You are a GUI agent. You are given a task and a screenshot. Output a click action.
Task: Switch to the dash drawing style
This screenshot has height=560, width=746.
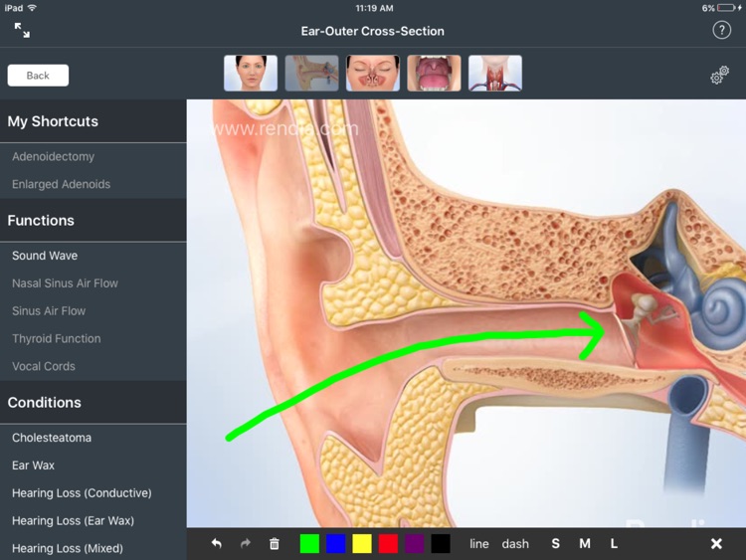click(x=515, y=543)
